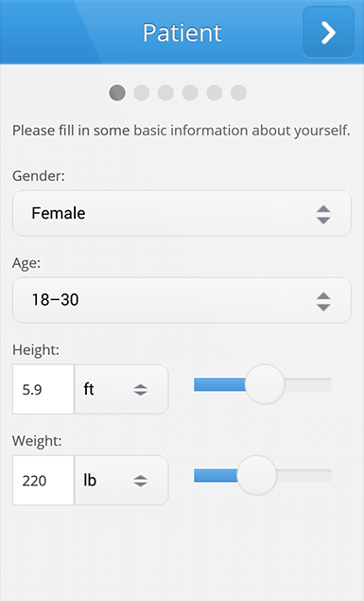
Task: Click the weight unit arrows icon
Action: click(141, 481)
